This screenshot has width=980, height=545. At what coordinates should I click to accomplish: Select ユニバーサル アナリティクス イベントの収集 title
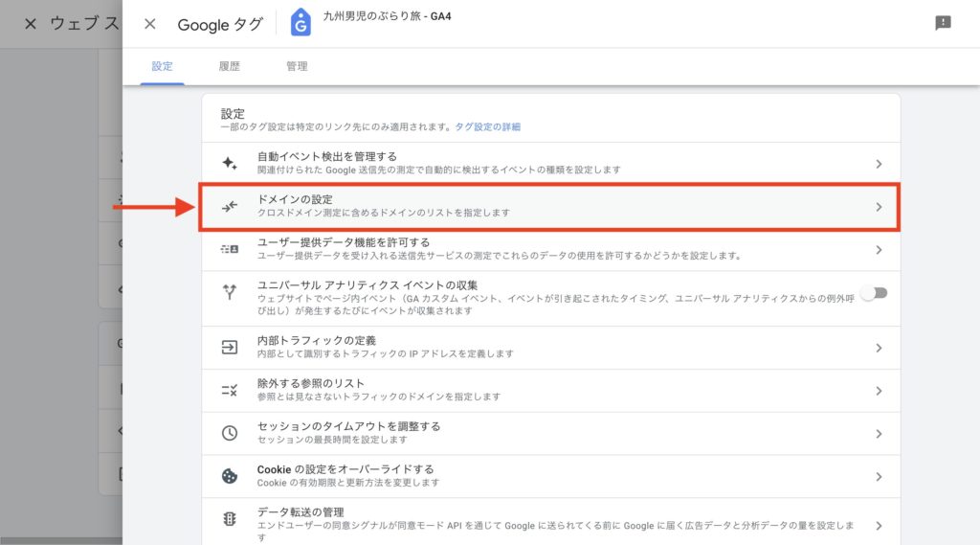367,285
